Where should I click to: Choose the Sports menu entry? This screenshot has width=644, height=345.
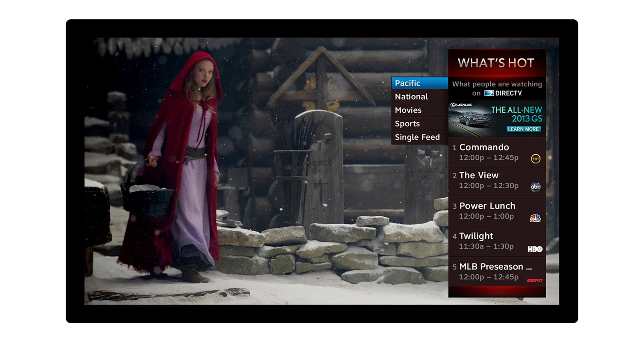tap(419, 124)
